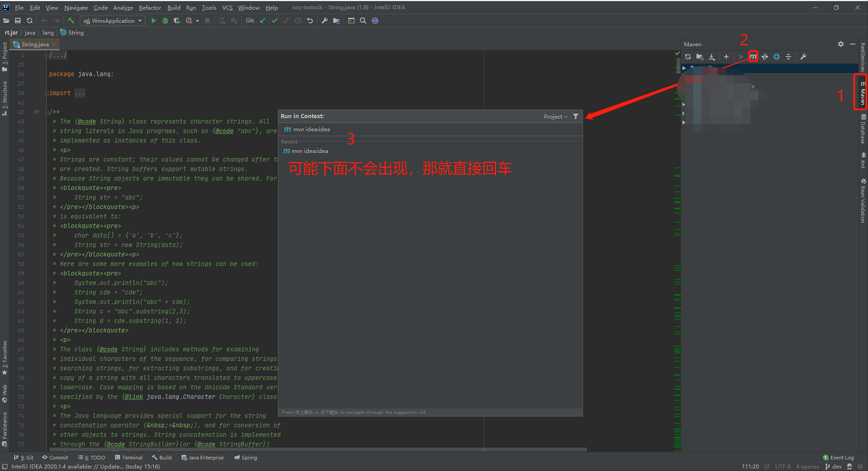Screen dimensions: 868x471
Task: Collapse the Javadoc comment at line 42
Action: (x=46, y=113)
